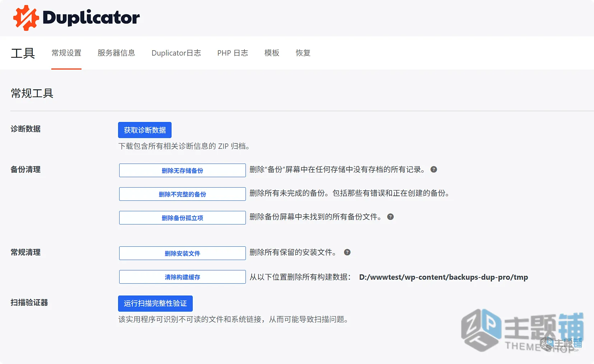Click the 诊断数据 row label
The height and width of the screenshot is (364, 594).
tap(25, 129)
